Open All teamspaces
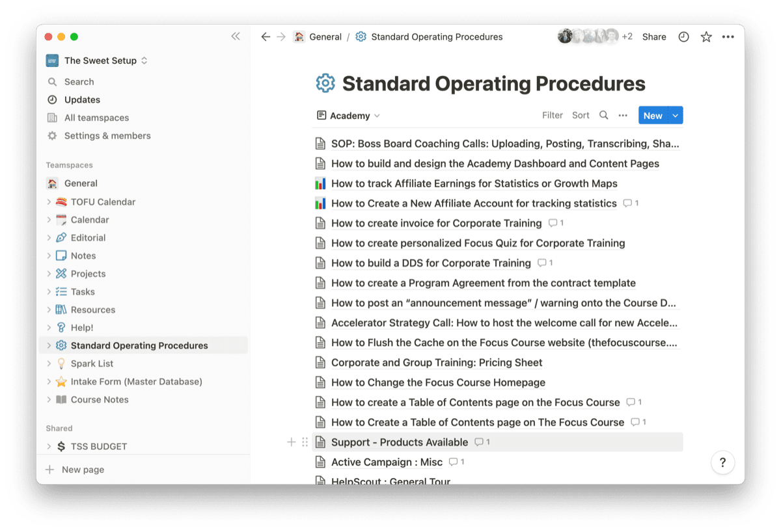781x532 pixels. [96, 118]
